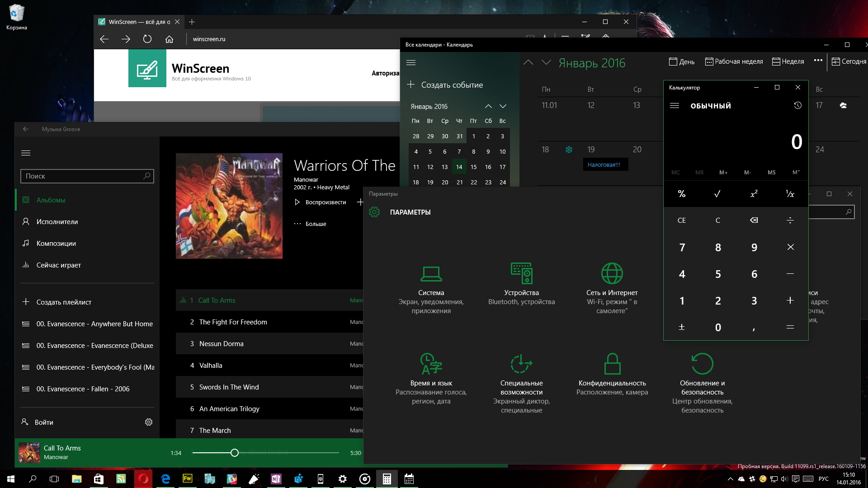Click the Edge forward arrow
The image size is (868, 488).
126,39
